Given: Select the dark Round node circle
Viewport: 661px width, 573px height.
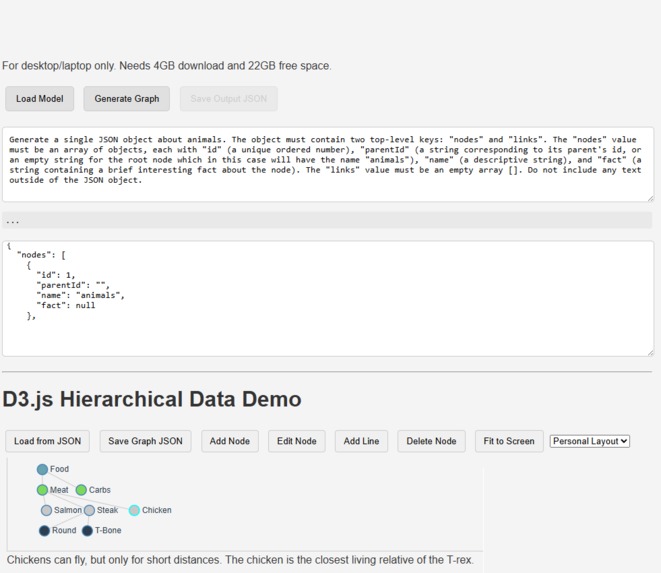Looking at the screenshot, I should click(x=44, y=530).
